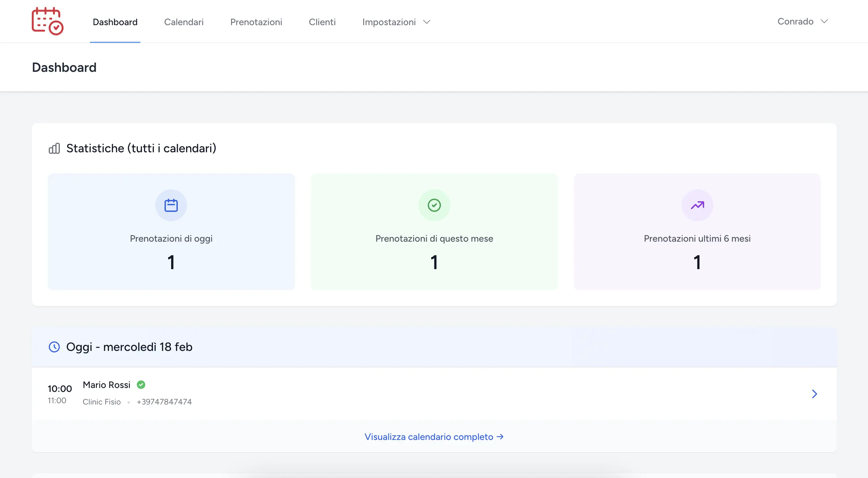Viewport: 868px width, 478px height.
Task: Click the green confirmed badge beside Mario Rossi
Action: pyautogui.click(x=141, y=385)
